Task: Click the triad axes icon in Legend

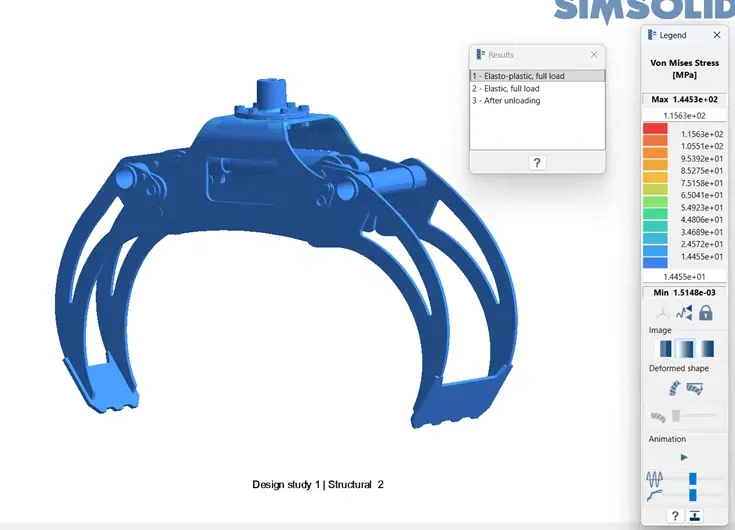Action: click(x=662, y=313)
